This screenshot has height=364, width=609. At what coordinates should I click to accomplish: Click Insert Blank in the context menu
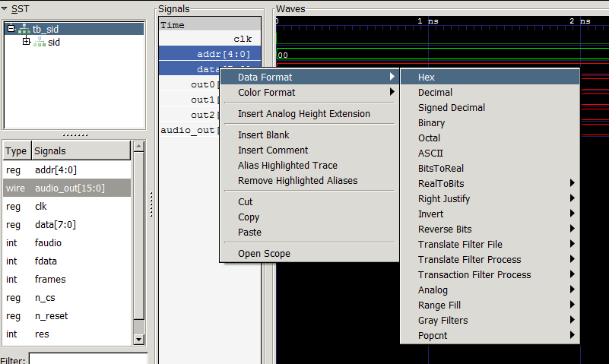[x=263, y=135]
